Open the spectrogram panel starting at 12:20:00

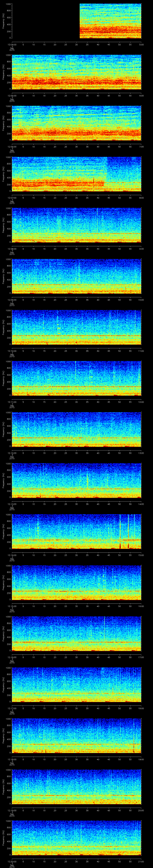(77, 838)
